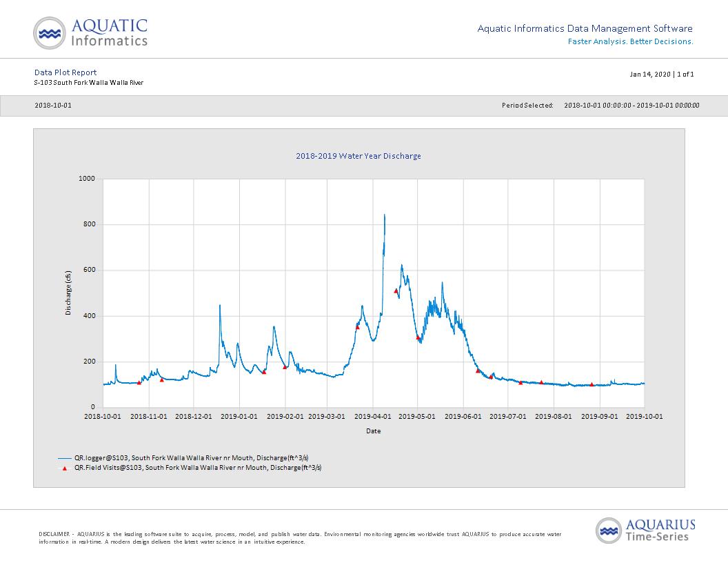Click the x-axis date 2019-02-01
Screen dimensions: 728x563
coord(285,417)
